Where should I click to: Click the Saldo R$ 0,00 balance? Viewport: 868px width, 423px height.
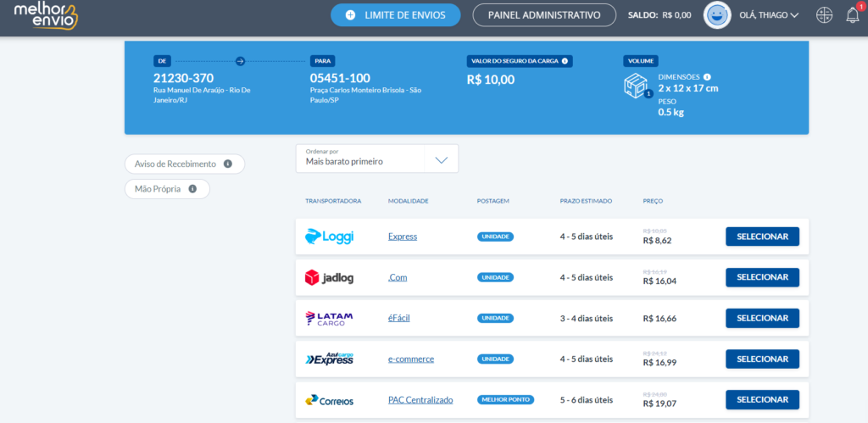(659, 15)
